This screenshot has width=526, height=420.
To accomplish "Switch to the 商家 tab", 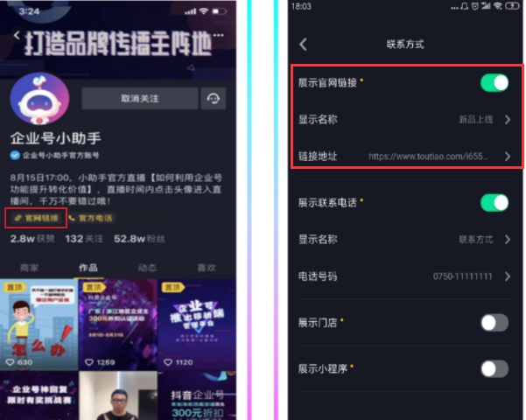I will point(29,268).
